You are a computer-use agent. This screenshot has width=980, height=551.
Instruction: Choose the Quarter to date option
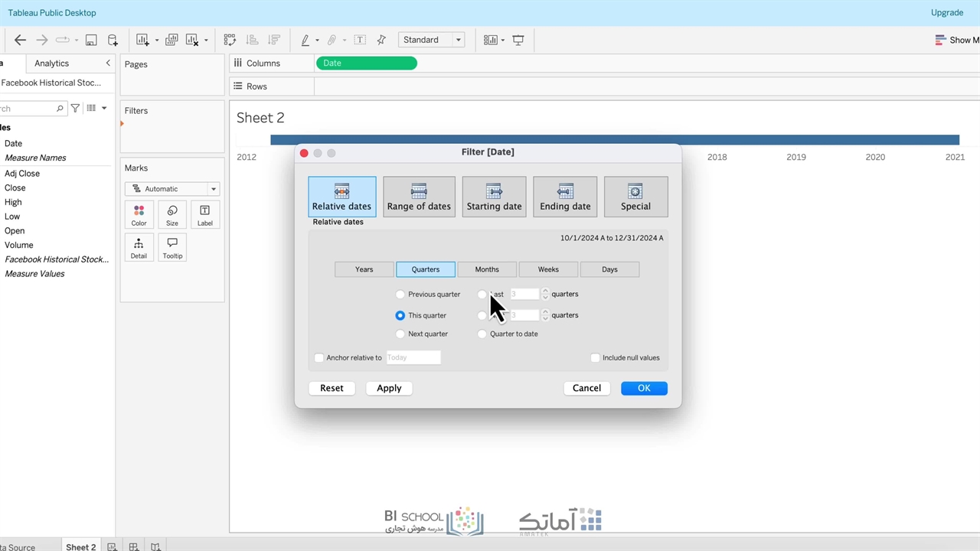[x=482, y=334]
